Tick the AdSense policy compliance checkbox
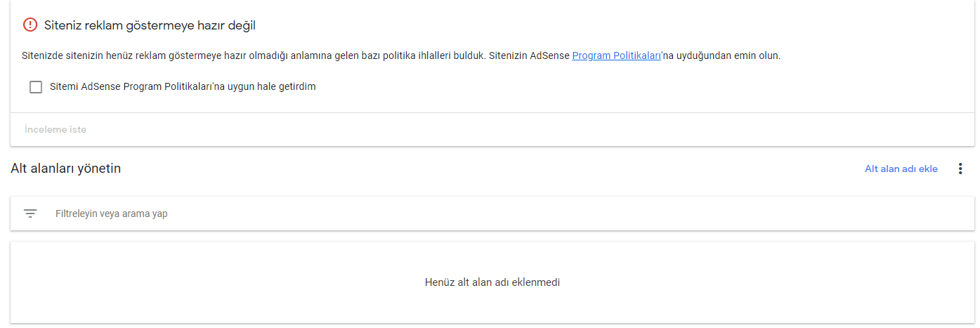This screenshot has height=328, width=980. coord(36,87)
